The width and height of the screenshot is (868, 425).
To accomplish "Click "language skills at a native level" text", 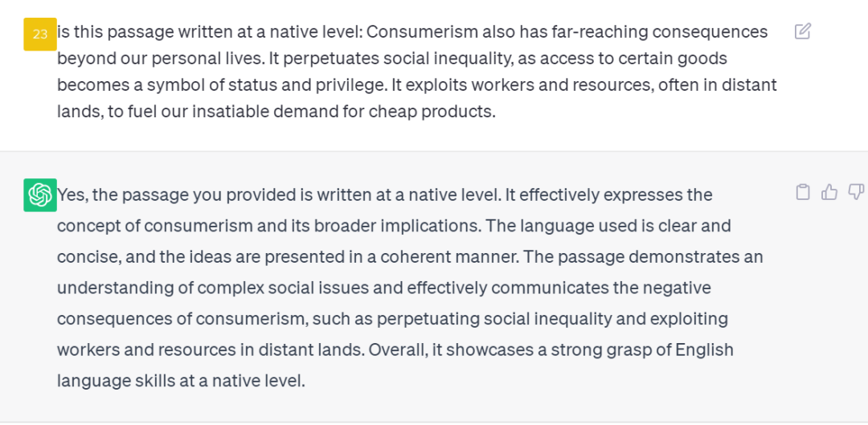I will coord(181,381).
